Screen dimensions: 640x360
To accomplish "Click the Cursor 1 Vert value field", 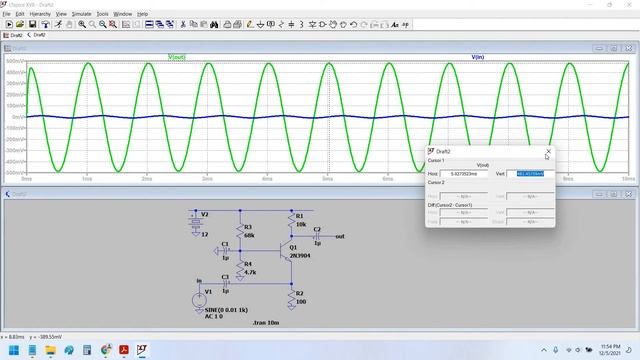I will pyautogui.click(x=530, y=174).
